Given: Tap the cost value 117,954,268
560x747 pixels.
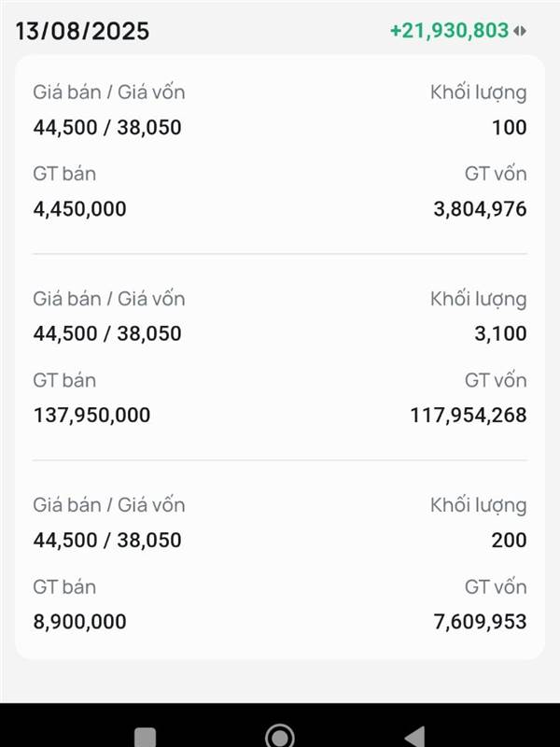Looking at the screenshot, I should 469,415.
